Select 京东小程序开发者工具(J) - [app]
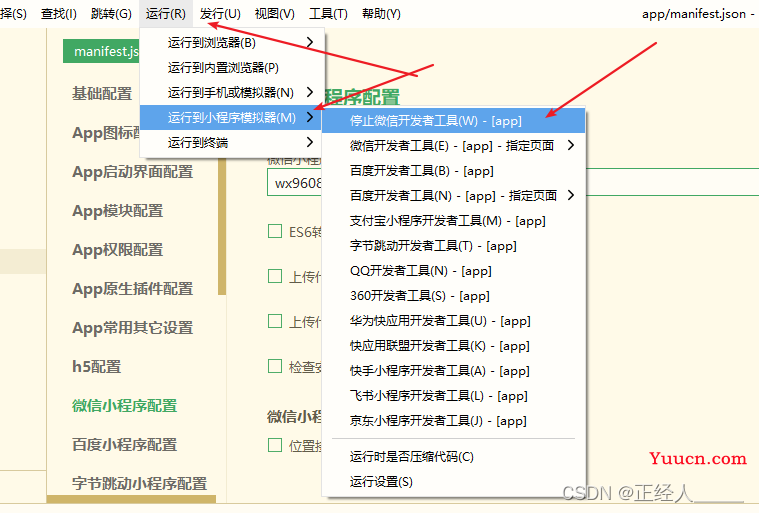Viewport: 759px width, 513px height. (453, 421)
